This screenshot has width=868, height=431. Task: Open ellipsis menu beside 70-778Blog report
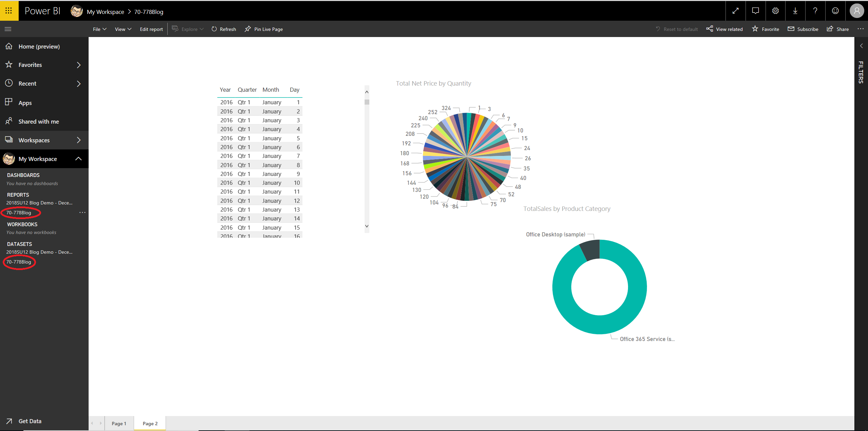coord(82,213)
